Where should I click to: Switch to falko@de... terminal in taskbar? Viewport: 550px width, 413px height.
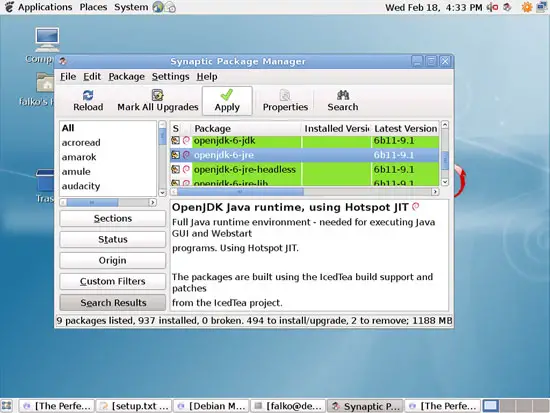288,406
